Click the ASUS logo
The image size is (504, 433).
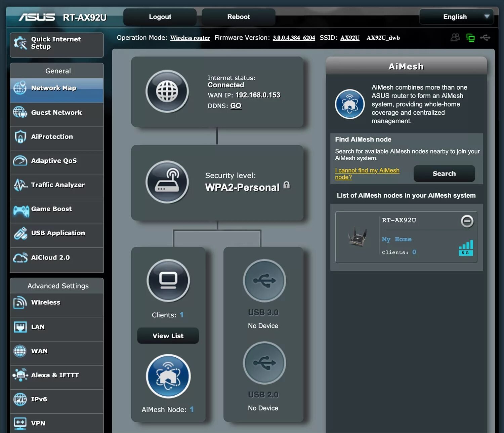pos(37,17)
